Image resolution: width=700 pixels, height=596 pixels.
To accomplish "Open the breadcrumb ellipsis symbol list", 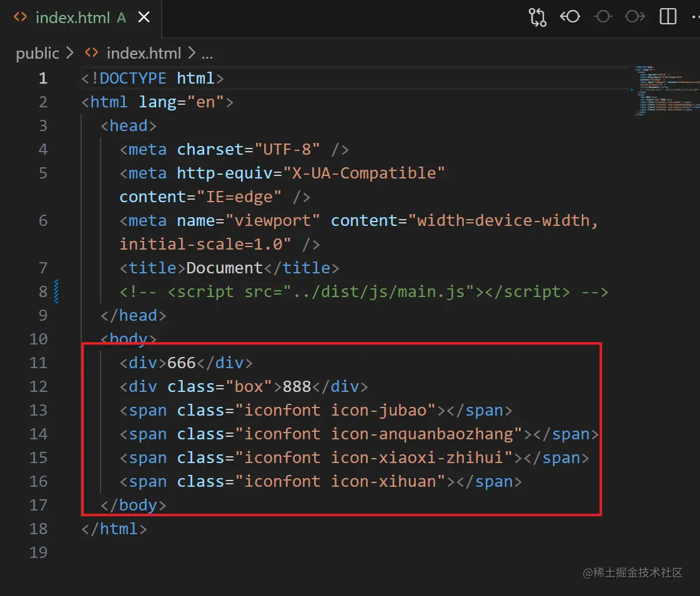I will [x=207, y=54].
